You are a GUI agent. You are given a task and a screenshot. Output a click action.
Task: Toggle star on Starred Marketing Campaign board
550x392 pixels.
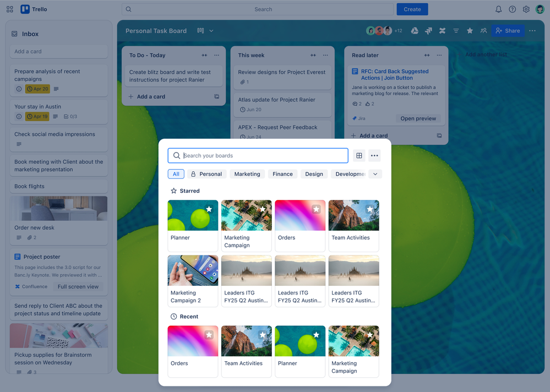pyautogui.click(x=263, y=209)
